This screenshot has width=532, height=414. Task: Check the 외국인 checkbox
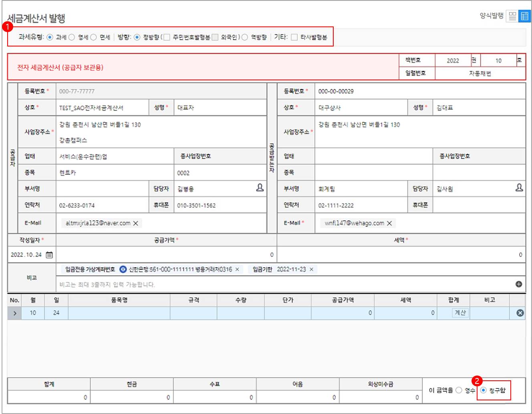pyautogui.click(x=215, y=37)
